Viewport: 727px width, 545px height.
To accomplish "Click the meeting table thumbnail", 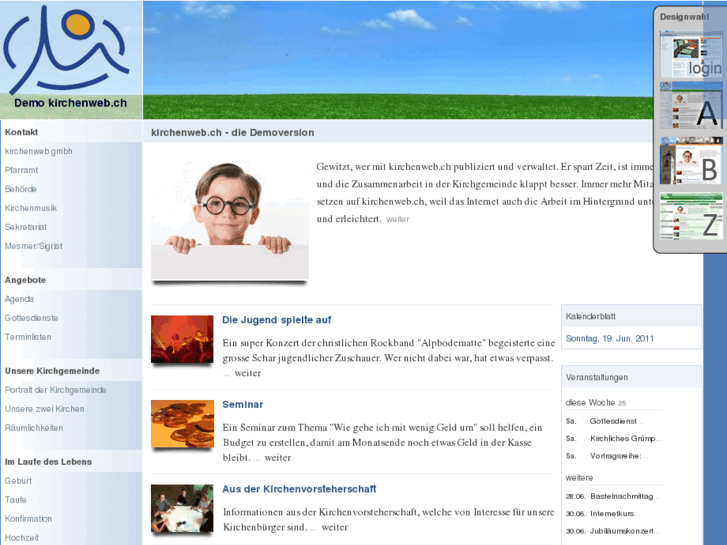I will [x=182, y=508].
